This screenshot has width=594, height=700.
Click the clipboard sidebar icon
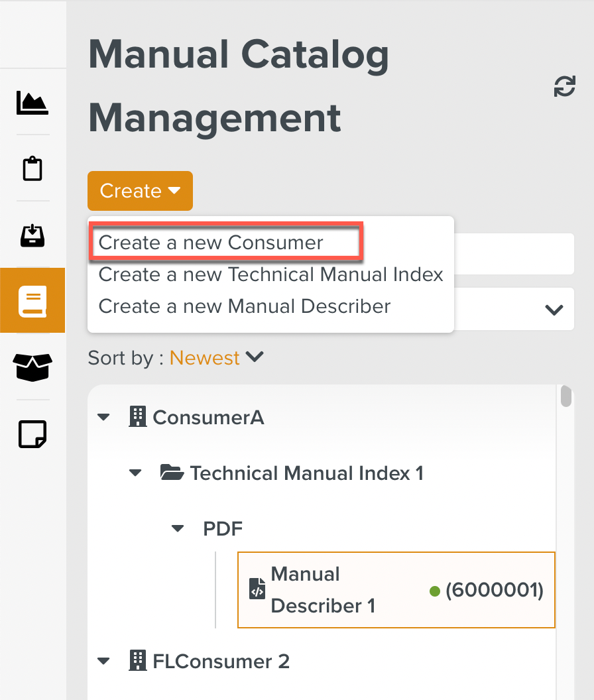point(32,169)
